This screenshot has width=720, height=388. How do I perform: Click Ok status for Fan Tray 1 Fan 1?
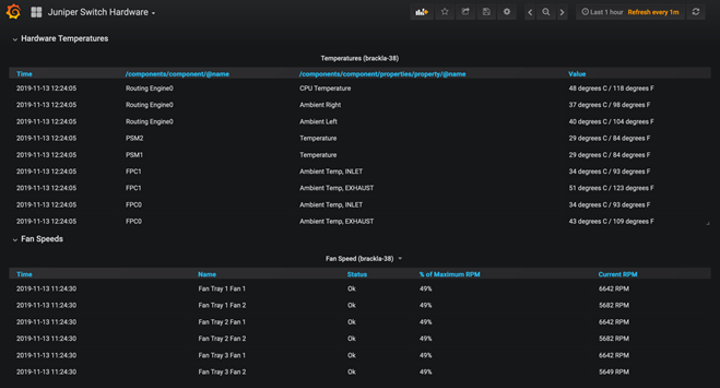pyautogui.click(x=351, y=289)
